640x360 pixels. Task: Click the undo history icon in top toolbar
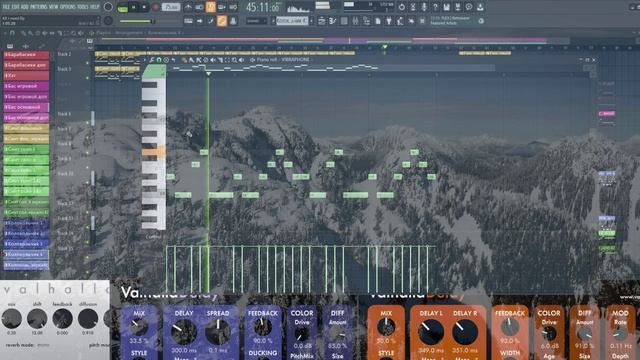click(402, 7)
